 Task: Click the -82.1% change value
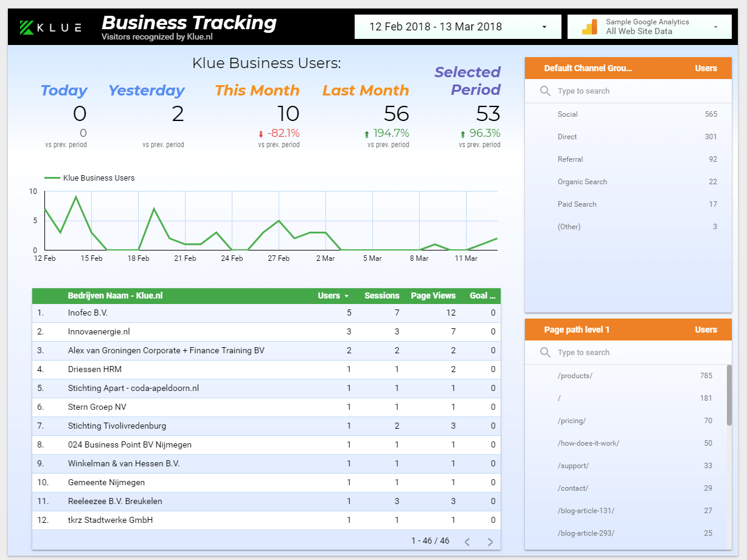point(283,133)
